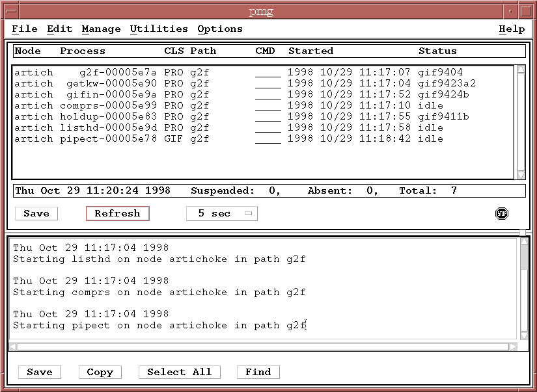Screen dimensions: 537x392
Task: Open the Manage menu
Action: coord(101,29)
